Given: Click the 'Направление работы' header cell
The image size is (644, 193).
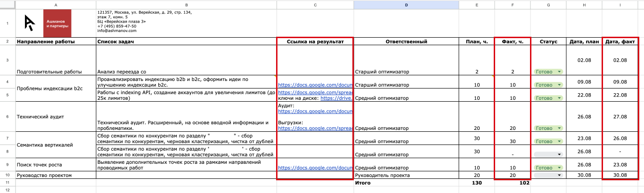Looking at the screenshot, I should pyautogui.click(x=56, y=41).
